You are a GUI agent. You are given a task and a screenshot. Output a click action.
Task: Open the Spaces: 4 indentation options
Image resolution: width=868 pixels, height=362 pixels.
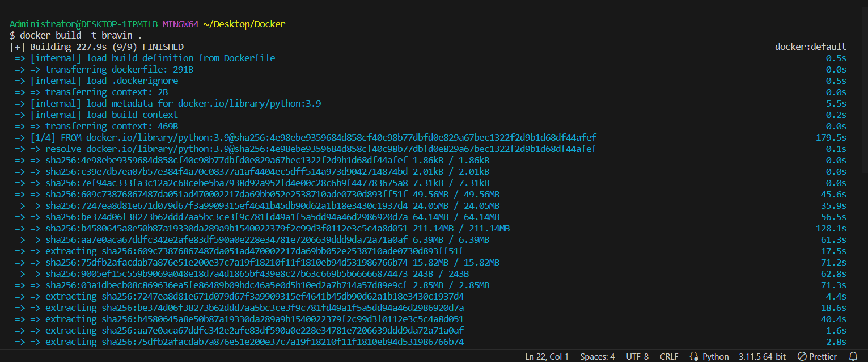[x=597, y=356]
